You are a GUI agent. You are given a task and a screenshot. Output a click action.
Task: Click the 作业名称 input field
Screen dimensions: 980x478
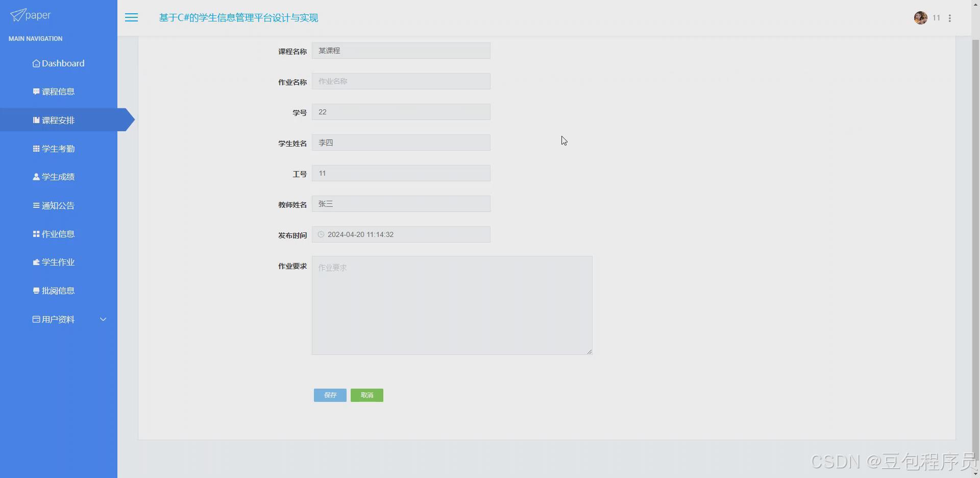(401, 81)
